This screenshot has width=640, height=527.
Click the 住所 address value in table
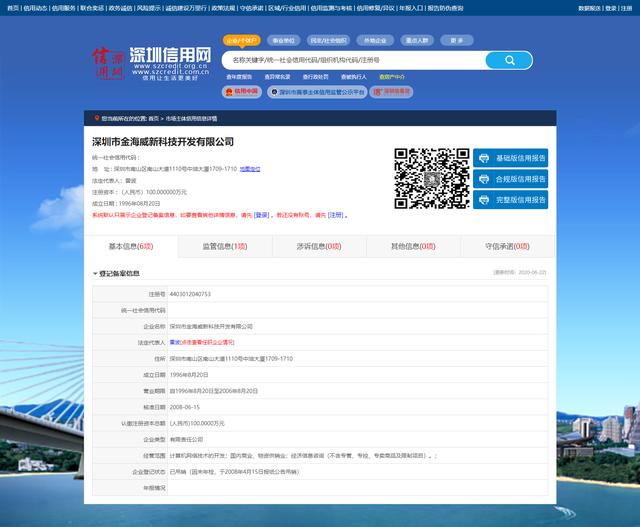tap(231, 359)
